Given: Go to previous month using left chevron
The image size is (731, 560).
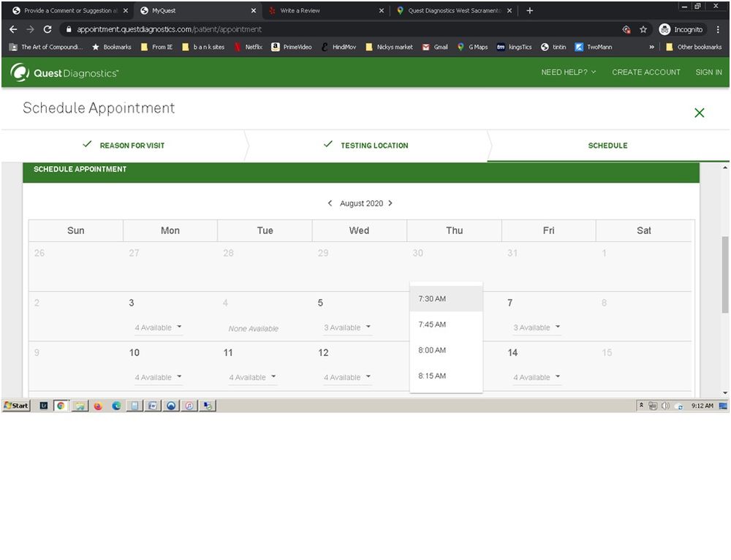Looking at the screenshot, I should click(330, 203).
